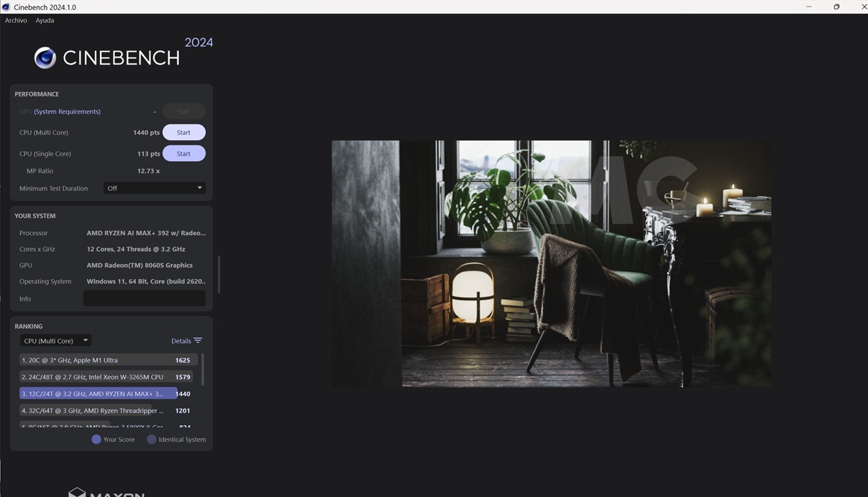Click the Details filter lines icon

pyautogui.click(x=198, y=341)
